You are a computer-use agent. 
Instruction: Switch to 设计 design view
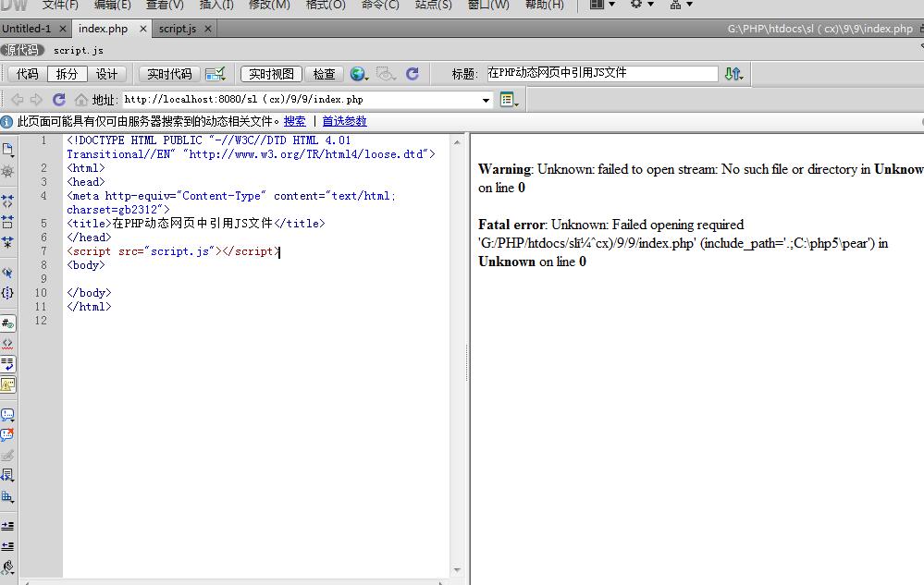(x=106, y=74)
